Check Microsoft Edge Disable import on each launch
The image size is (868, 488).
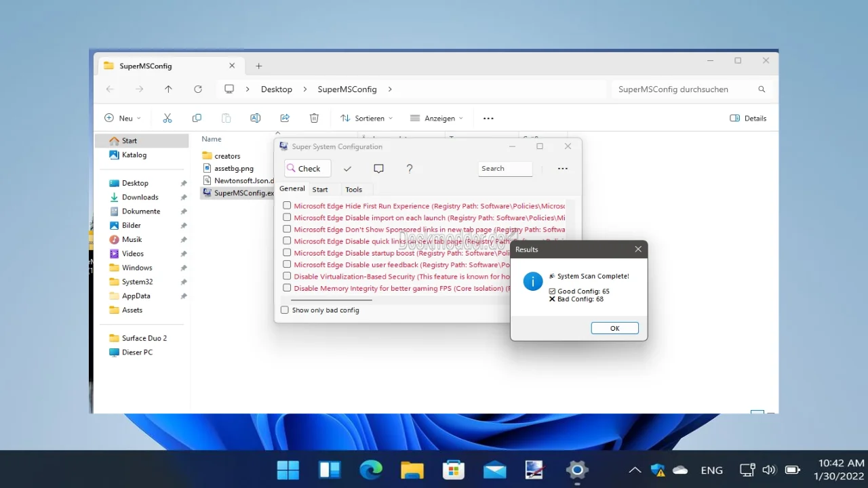[x=287, y=218]
